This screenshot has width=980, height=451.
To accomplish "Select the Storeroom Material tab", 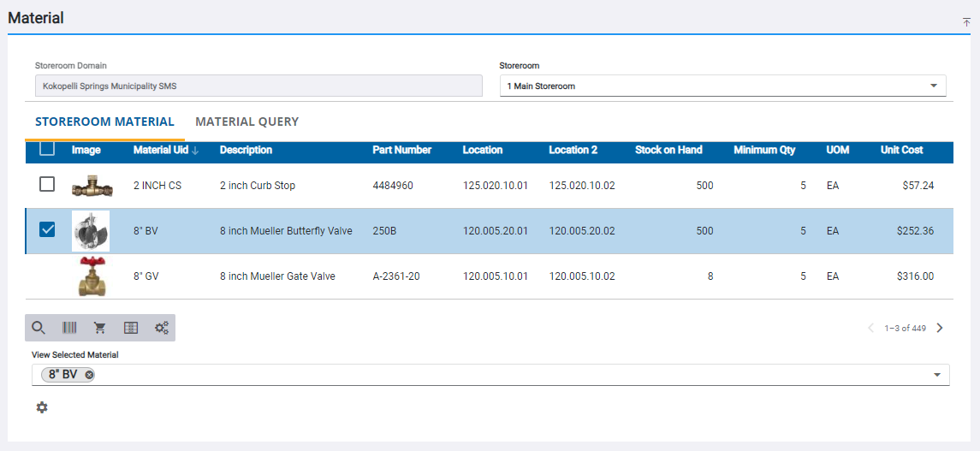I will coord(104,122).
